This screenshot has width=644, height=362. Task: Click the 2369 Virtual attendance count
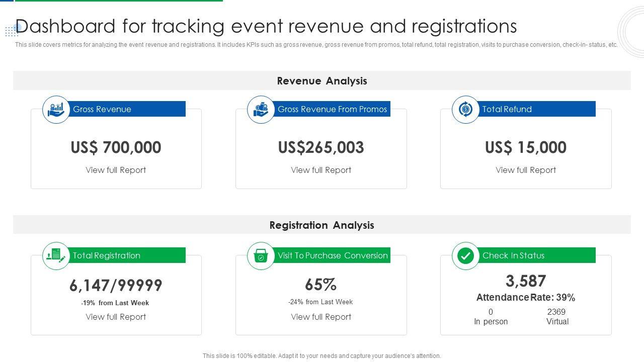pyautogui.click(x=557, y=316)
